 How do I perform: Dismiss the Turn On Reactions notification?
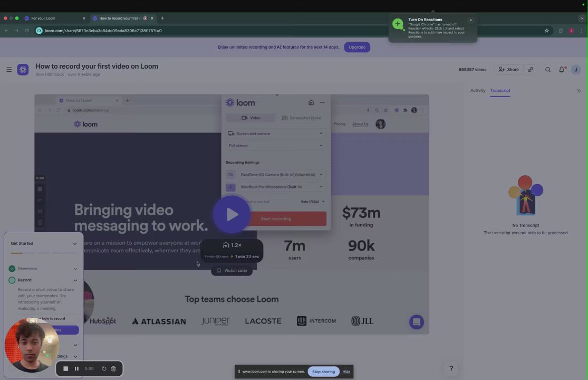coord(470,20)
